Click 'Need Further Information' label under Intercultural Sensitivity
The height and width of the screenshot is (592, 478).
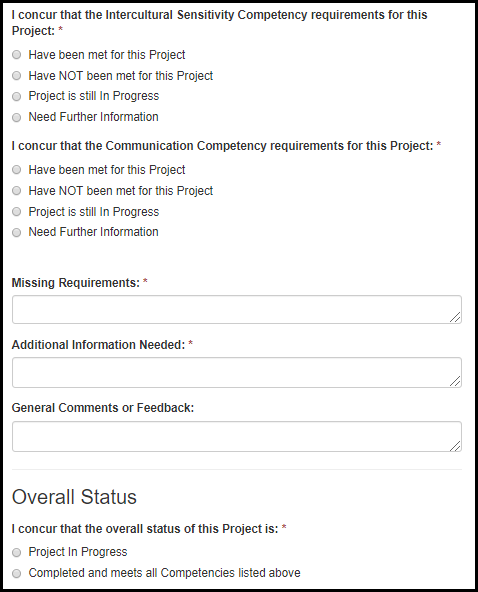pos(94,117)
